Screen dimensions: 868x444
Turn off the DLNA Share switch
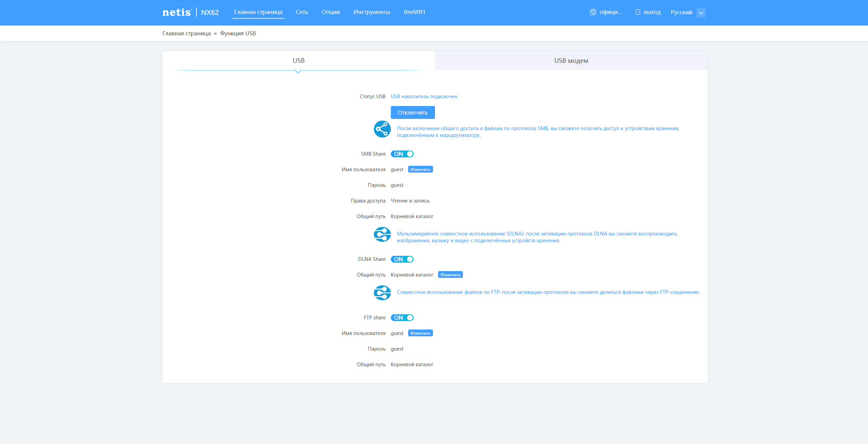(x=402, y=259)
